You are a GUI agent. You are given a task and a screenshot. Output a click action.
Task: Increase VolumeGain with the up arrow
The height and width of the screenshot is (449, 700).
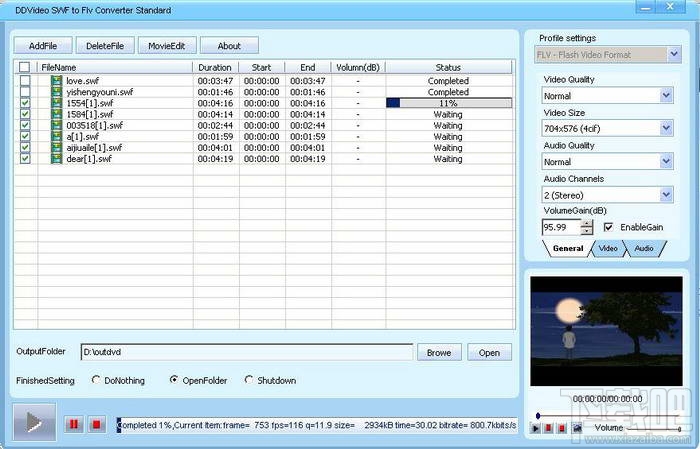click(x=587, y=223)
